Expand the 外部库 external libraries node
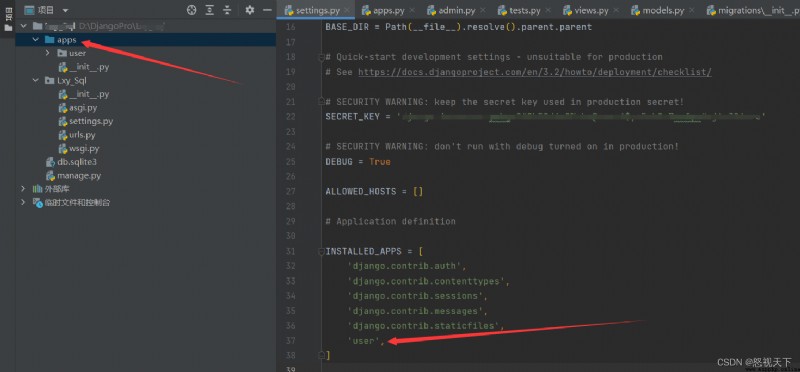This screenshot has width=800, height=372. 22,189
